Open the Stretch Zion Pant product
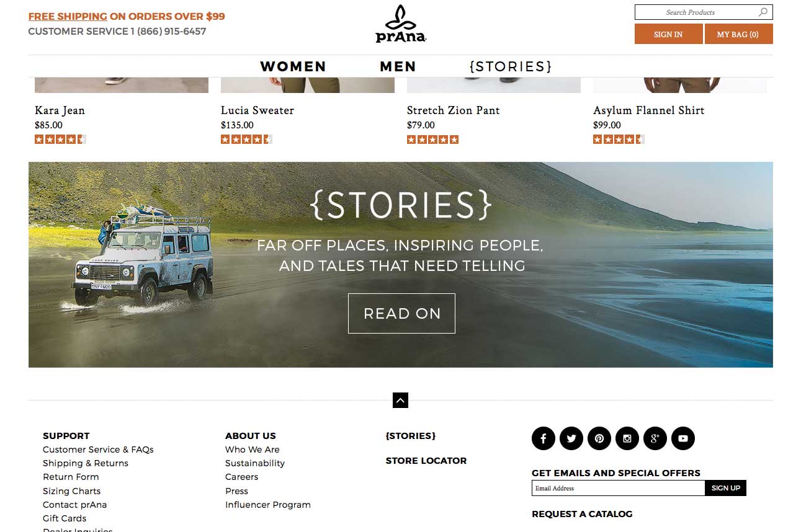Image resolution: width=801 pixels, height=532 pixels. tap(453, 110)
